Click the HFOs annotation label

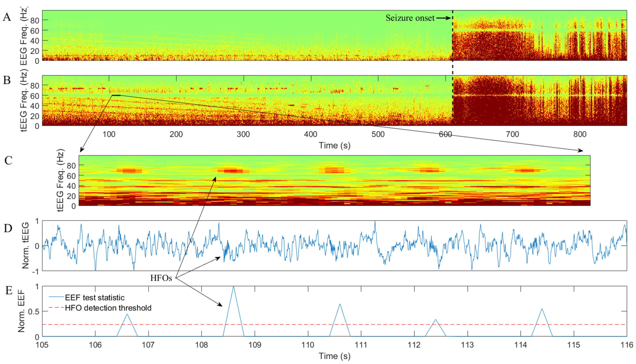(x=161, y=278)
